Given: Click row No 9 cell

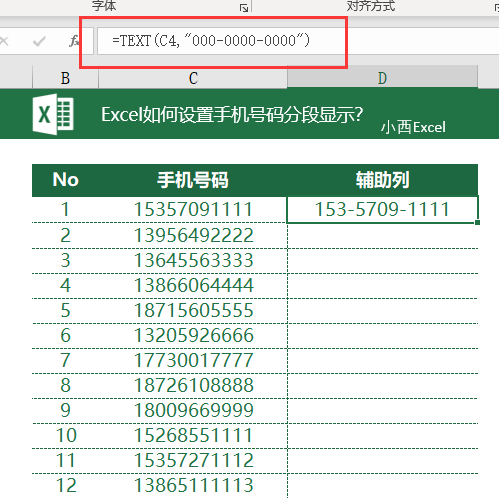Looking at the screenshot, I should click(65, 410).
